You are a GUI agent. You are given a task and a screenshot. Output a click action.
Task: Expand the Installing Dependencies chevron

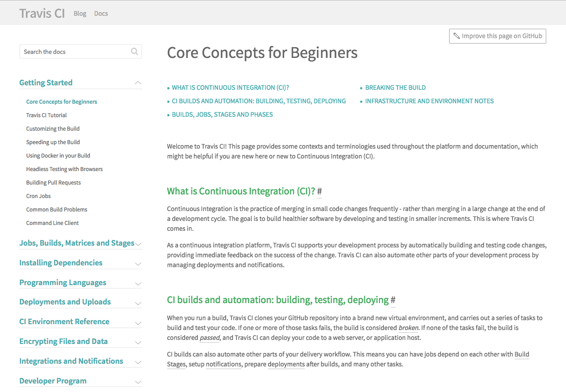click(138, 264)
